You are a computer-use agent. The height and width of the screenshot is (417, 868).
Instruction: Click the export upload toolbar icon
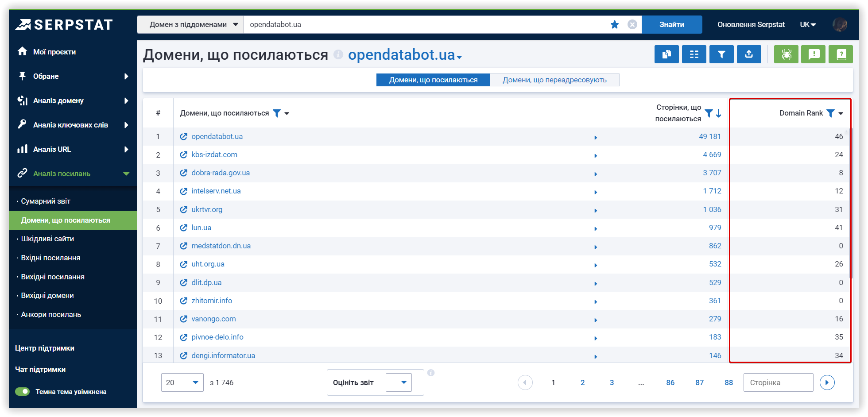[749, 54]
